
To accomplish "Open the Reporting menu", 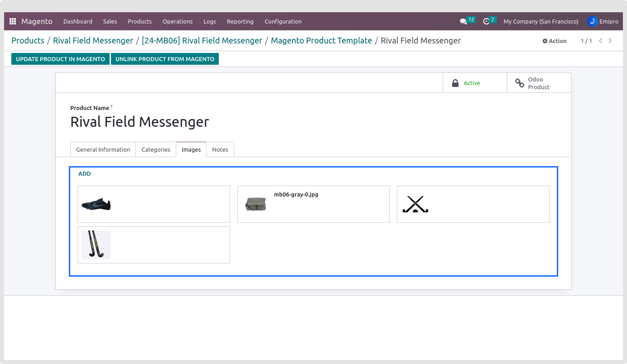I will (240, 21).
